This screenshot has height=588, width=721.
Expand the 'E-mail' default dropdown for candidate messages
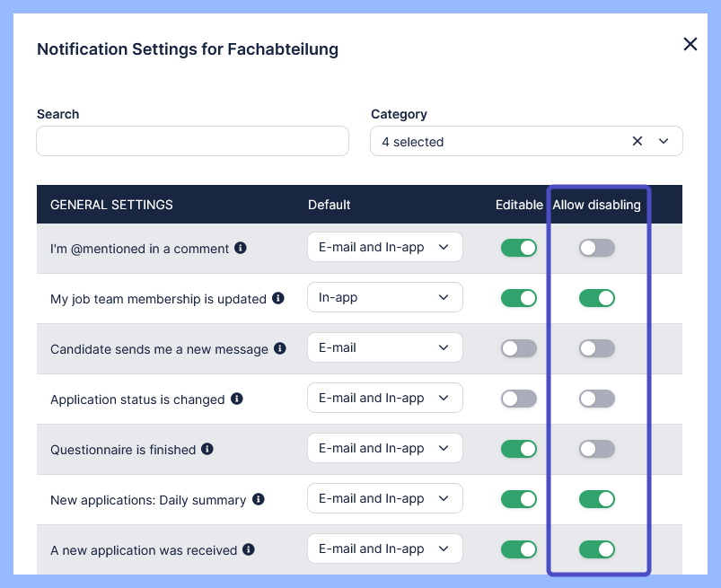pyautogui.click(x=384, y=348)
